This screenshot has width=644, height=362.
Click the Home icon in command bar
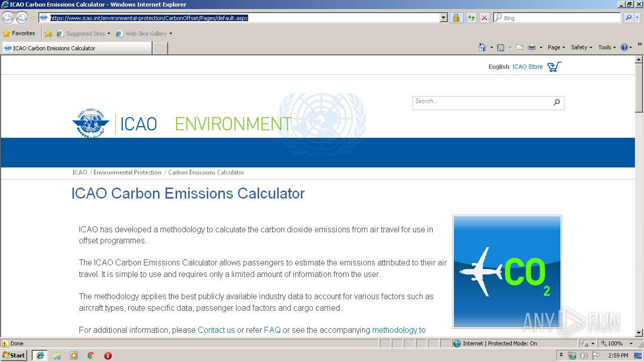click(482, 47)
